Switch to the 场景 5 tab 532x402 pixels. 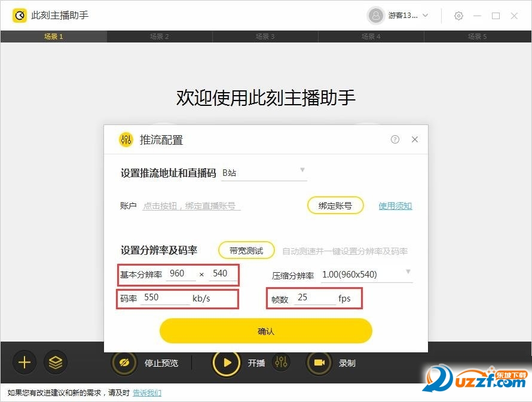click(x=478, y=36)
